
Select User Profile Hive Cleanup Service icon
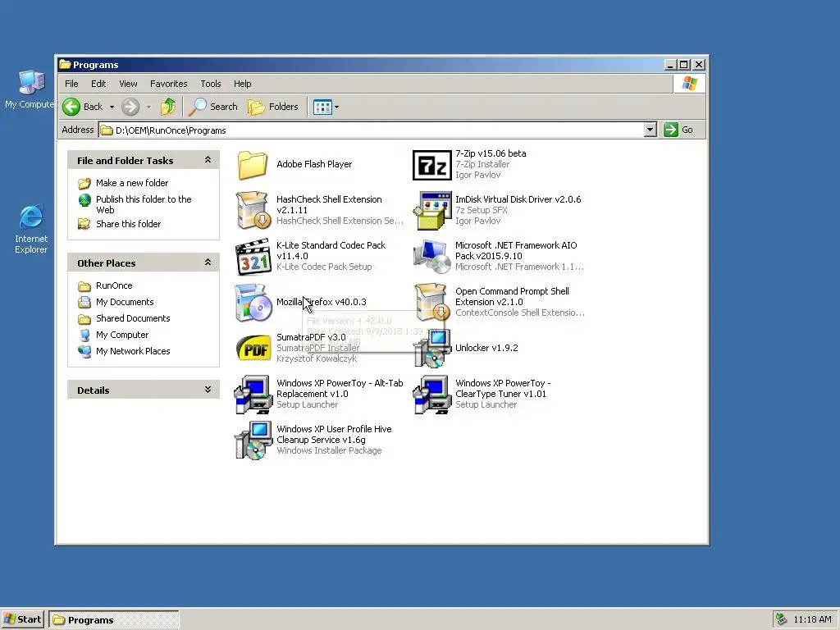(253, 441)
